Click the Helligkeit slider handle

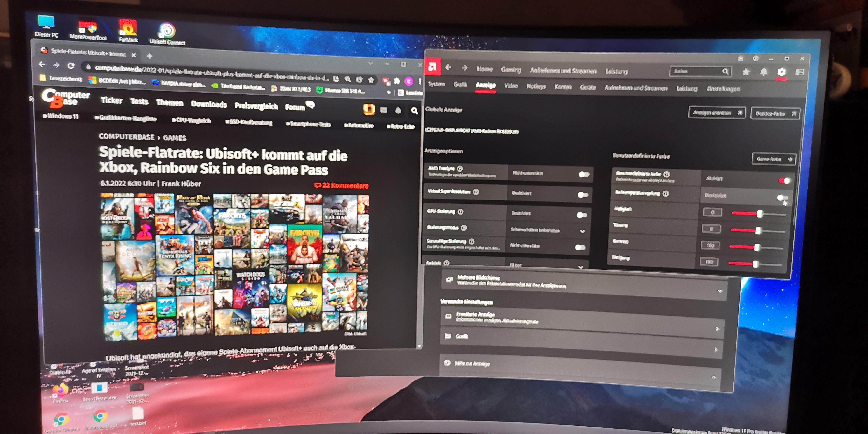pyautogui.click(x=760, y=214)
